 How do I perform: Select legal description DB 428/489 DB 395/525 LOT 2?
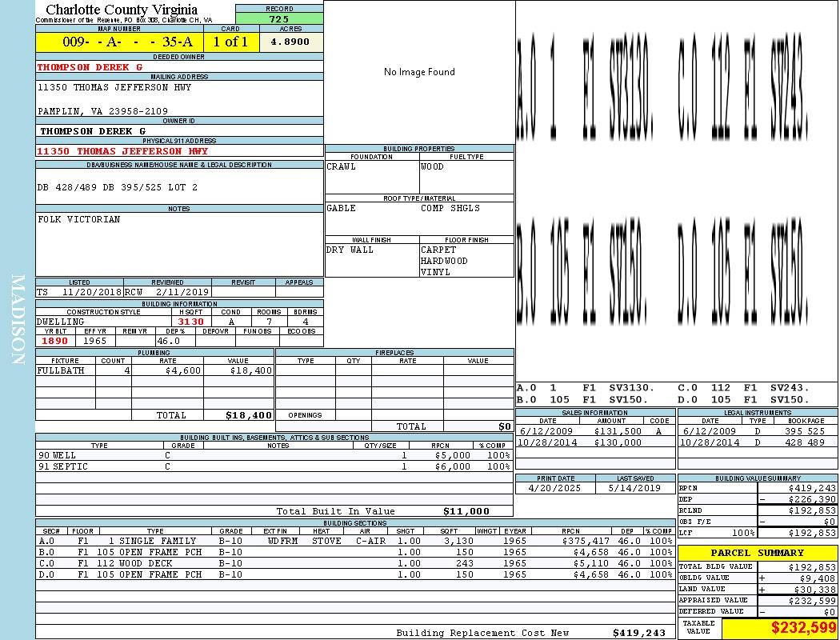point(118,187)
